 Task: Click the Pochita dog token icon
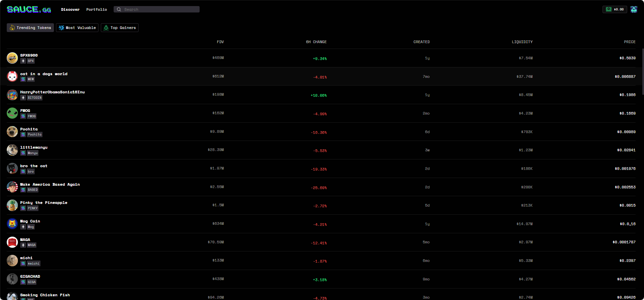point(12,132)
